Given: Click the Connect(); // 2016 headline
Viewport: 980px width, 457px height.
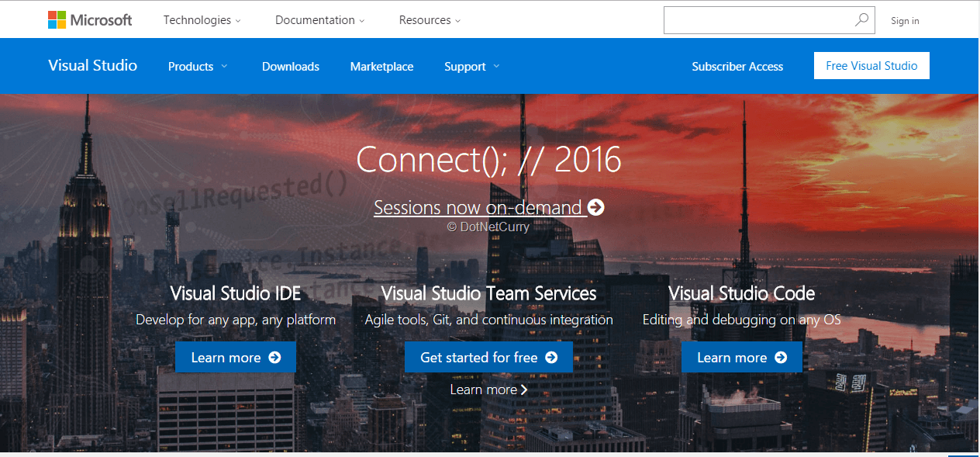Looking at the screenshot, I should click(489, 160).
